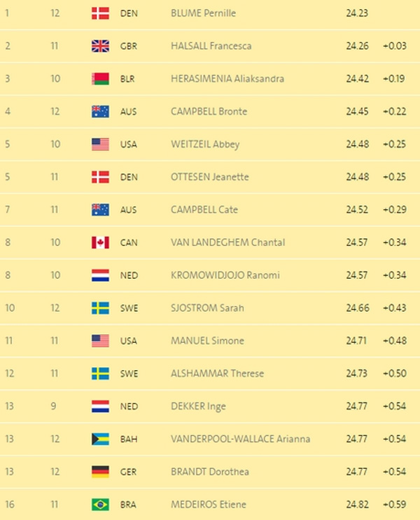420x520 pixels.
Task: Click the Canada flag icon
Action: (100, 242)
